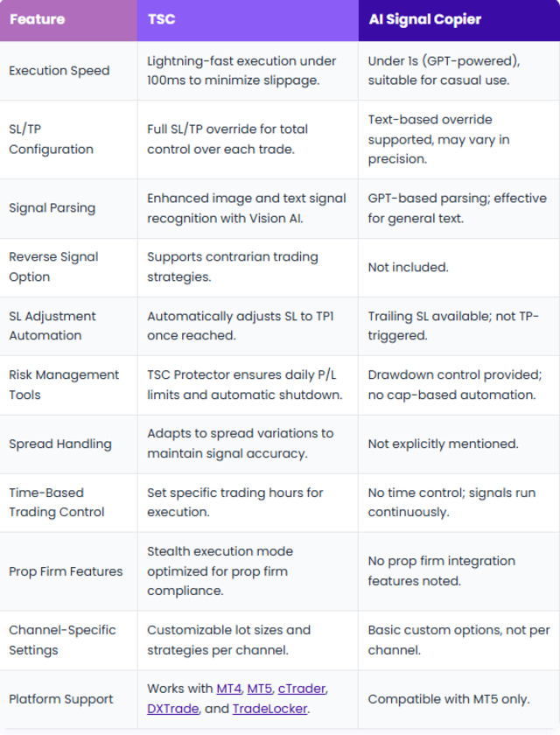Open the MT5 link in TSC column
The image size is (560, 735).
(259, 689)
